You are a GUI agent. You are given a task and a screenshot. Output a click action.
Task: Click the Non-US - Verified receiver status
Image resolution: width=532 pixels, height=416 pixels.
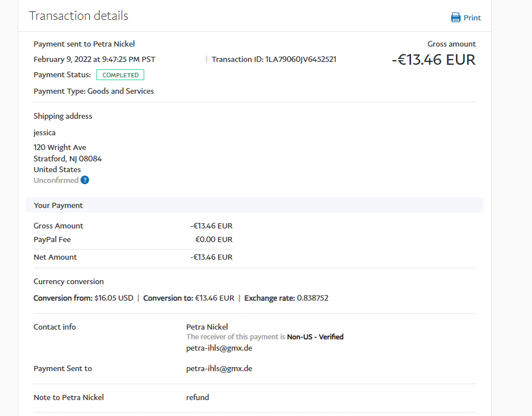pos(315,337)
